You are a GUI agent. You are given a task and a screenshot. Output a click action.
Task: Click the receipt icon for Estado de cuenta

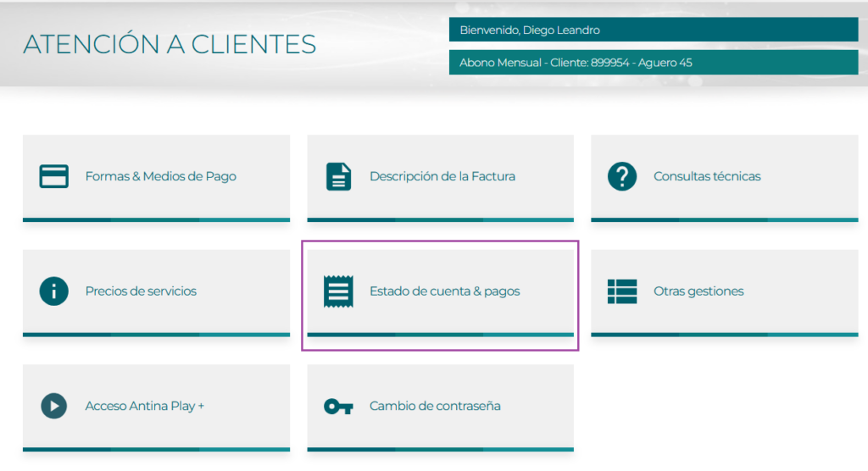pyautogui.click(x=338, y=291)
